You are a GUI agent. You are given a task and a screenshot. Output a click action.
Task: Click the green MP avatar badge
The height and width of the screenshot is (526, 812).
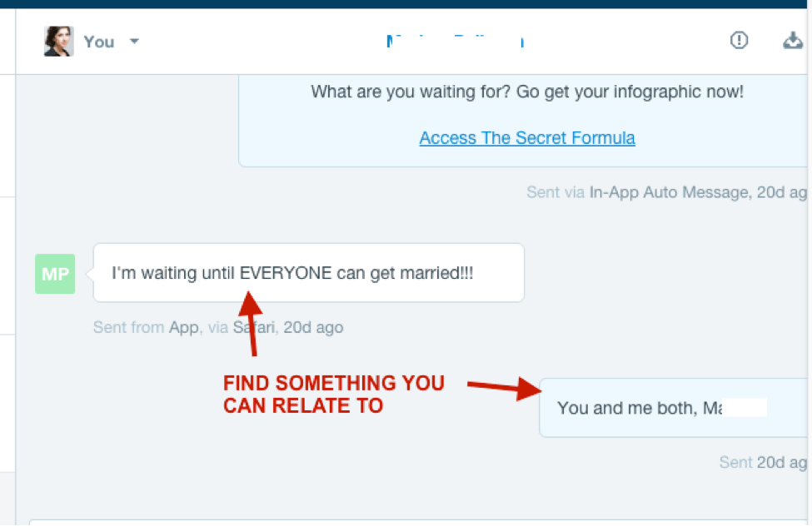tap(55, 274)
